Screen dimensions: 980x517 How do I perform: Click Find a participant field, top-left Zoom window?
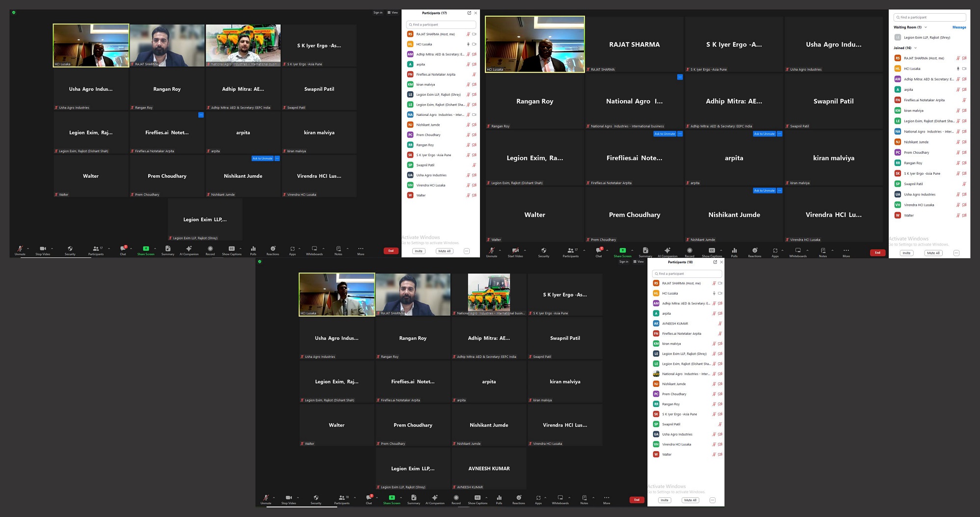[x=441, y=25]
